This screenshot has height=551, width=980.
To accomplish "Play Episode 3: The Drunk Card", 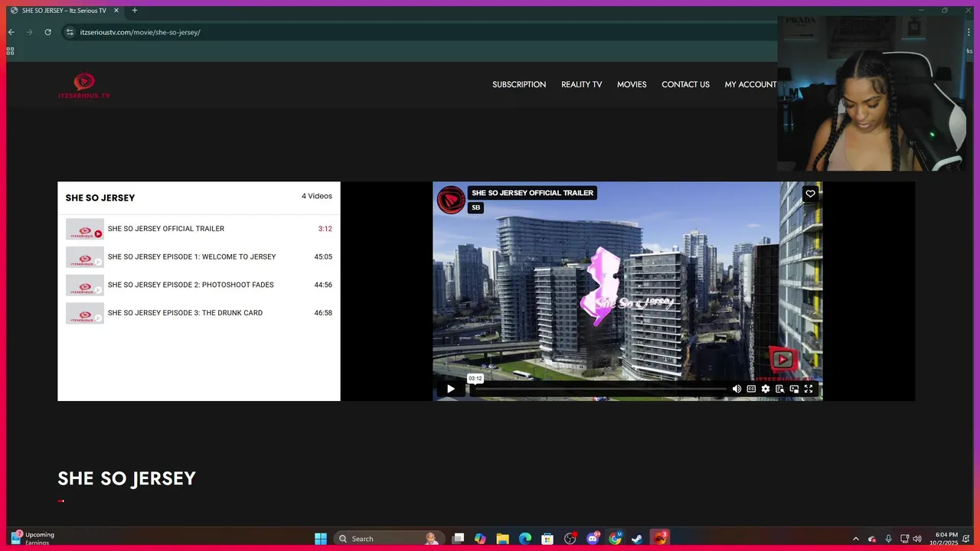I will pyautogui.click(x=199, y=313).
